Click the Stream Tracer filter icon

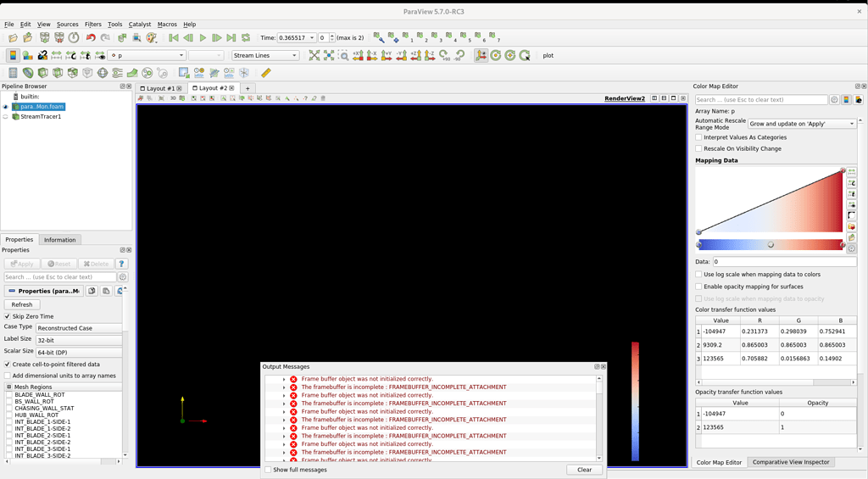pyautogui.click(x=117, y=73)
